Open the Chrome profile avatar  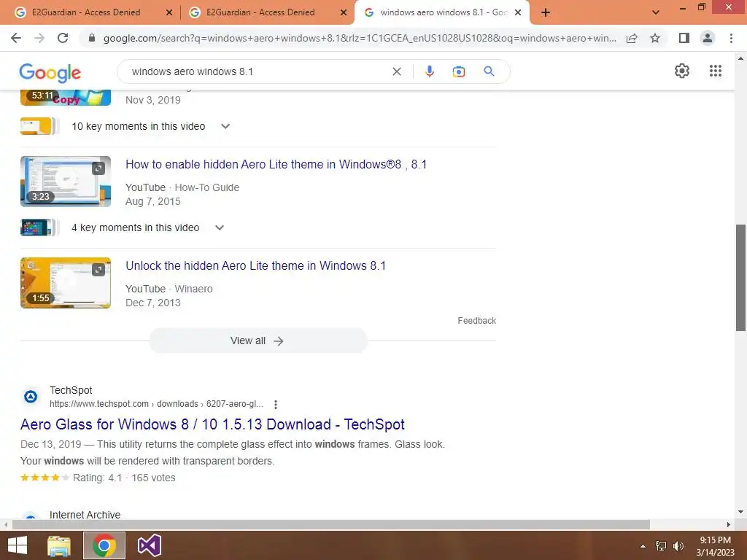click(x=708, y=38)
